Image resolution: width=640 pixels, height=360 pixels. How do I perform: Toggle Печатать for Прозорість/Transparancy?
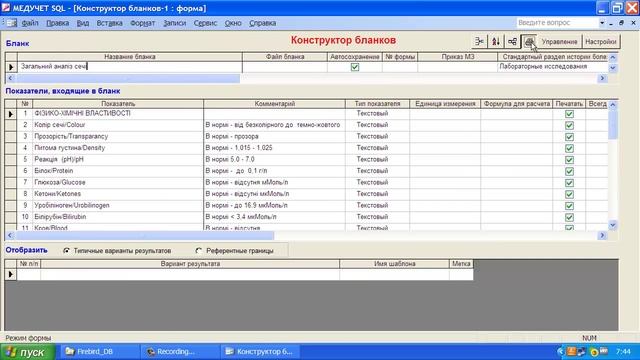(569, 137)
